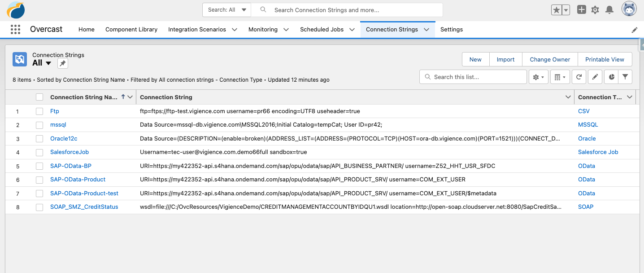Click the Salesforce Job connection type link
644x273 pixels.
pyautogui.click(x=598, y=152)
